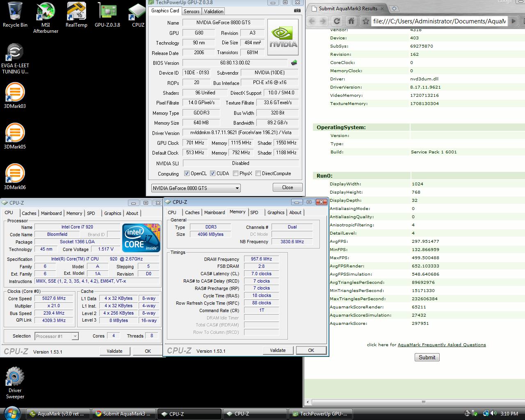The width and height of the screenshot is (525, 420).
Task: Click the Intel Core i7 logo in CPU-Z
Action: [x=141, y=238]
